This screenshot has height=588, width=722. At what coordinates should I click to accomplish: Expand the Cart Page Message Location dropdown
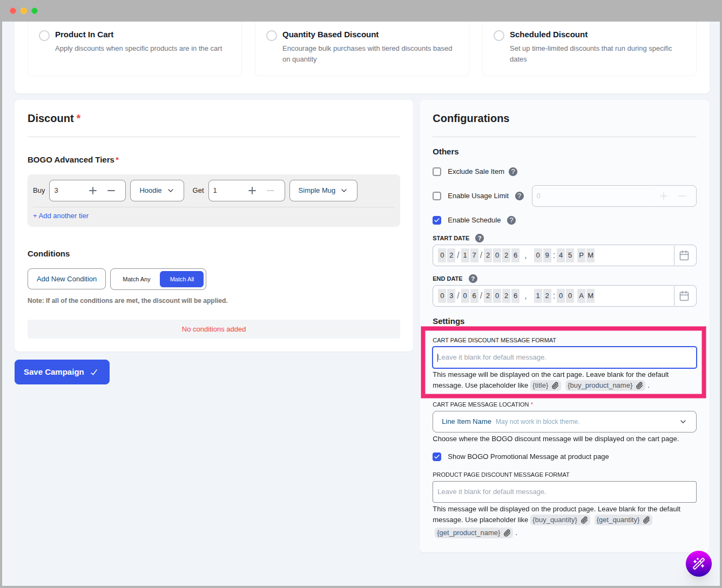click(564, 422)
